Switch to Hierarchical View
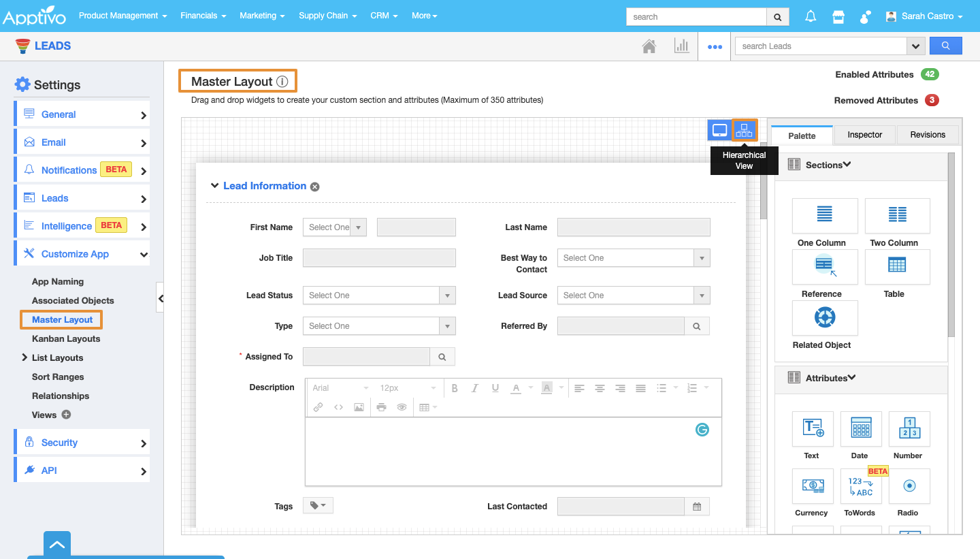The width and height of the screenshot is (980, 559). [x=745, y=130]
